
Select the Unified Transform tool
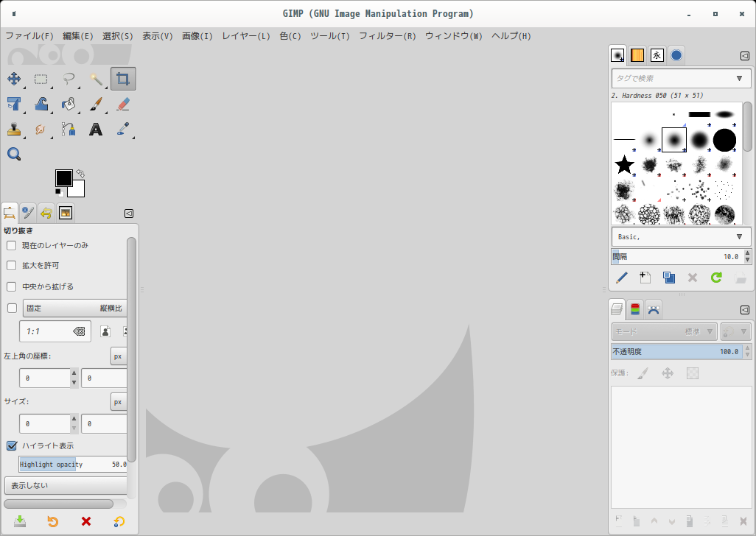click(x=14, y=104)
